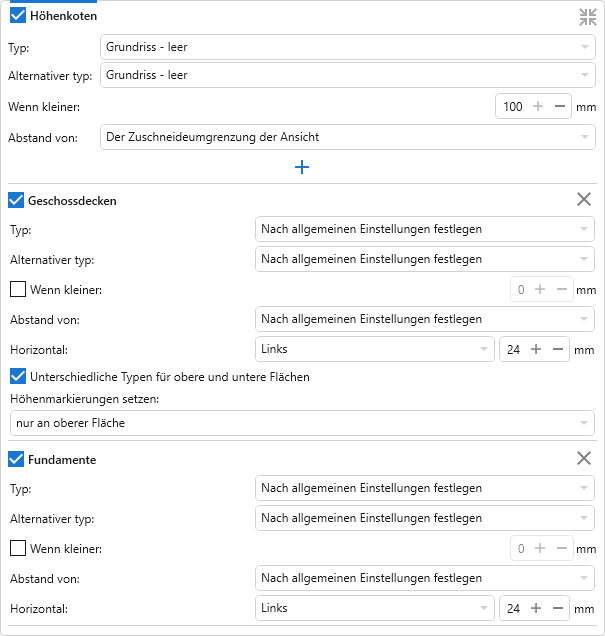
Task: Decrease Höhenkoten 'Wenn kleiner' value with minus
Action: pos(560,106)
